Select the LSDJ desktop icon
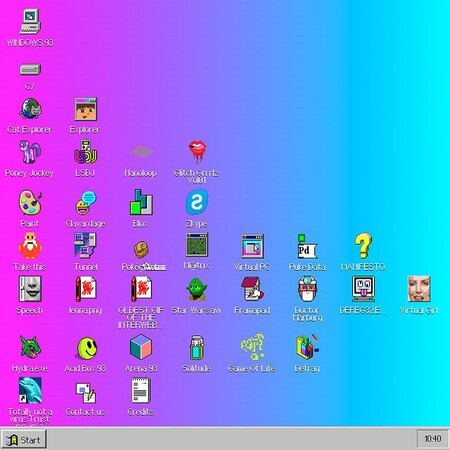Screen dimensions: 450x450 point(85,152)
